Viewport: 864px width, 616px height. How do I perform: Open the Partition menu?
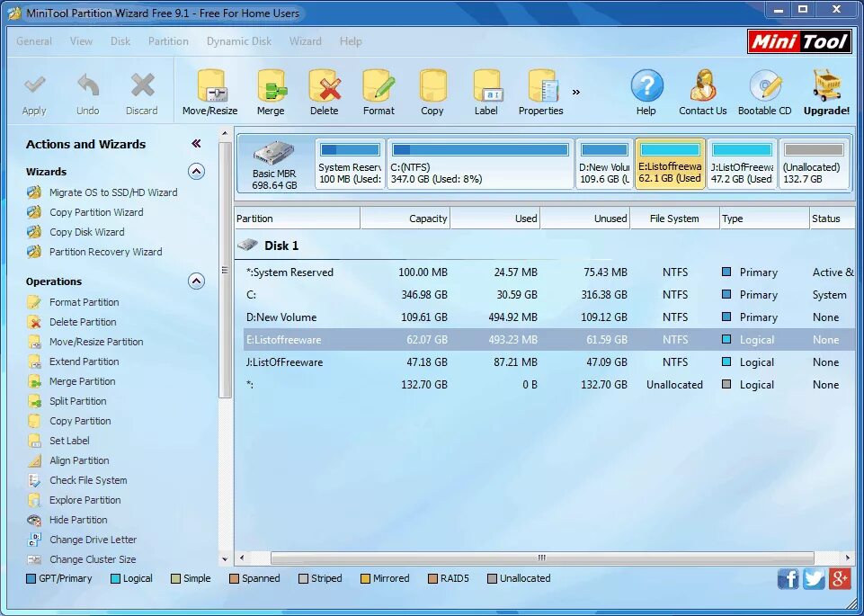pos(168,41)
